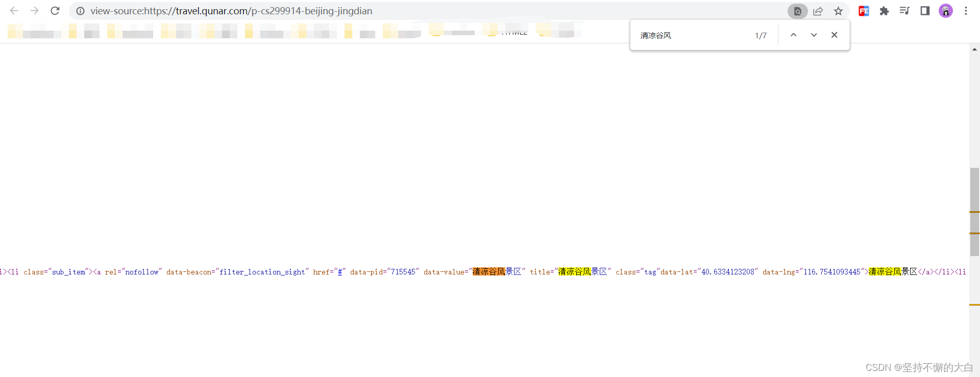Open the find-in-page search icon in the address bar
The width and height of the screenshot is (980, 377).
[797, 11]
